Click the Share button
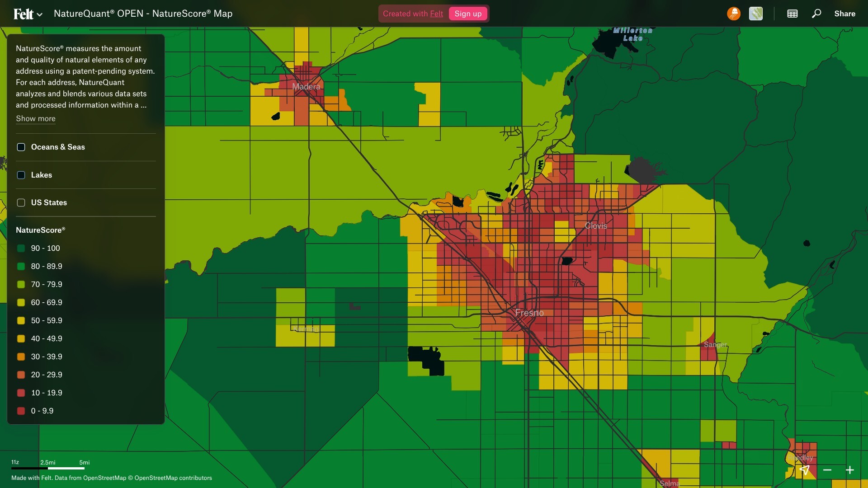Screen dimensions: 868x488 pos(844,14)
